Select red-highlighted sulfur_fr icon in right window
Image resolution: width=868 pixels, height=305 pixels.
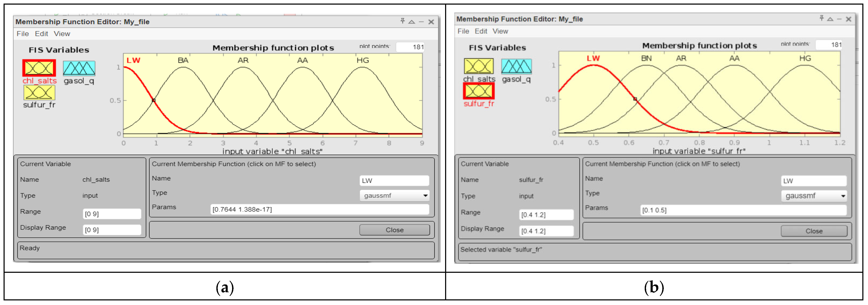478,91
